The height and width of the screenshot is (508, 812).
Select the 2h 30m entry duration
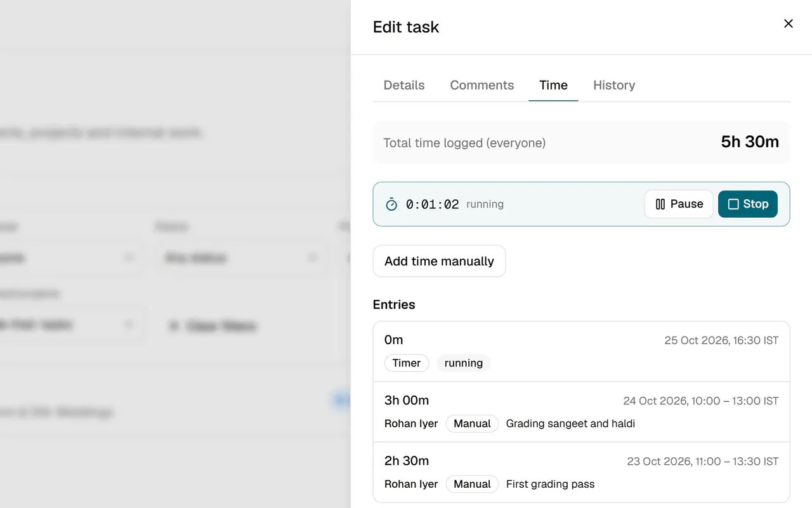pos(407,461)
